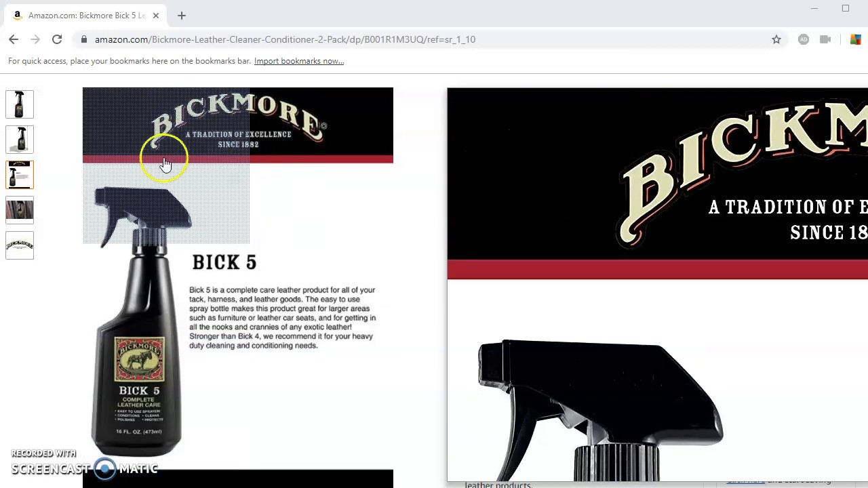This screenshot has width=868, height=488.
Task: Go back to the previous page
Action: 14,39
